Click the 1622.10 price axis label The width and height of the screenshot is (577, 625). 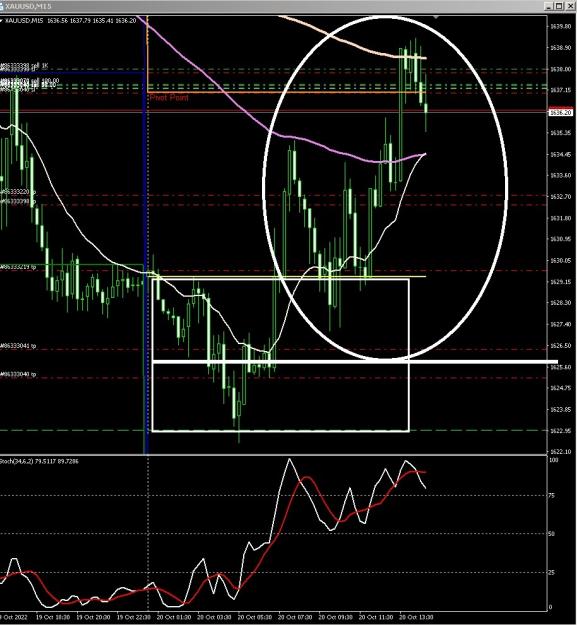point(560,452)
